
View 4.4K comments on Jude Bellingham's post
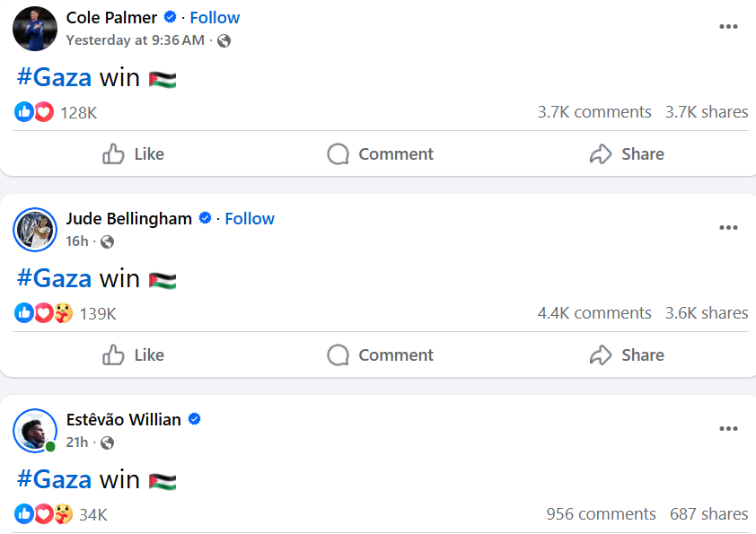click(x=594, y=313)
